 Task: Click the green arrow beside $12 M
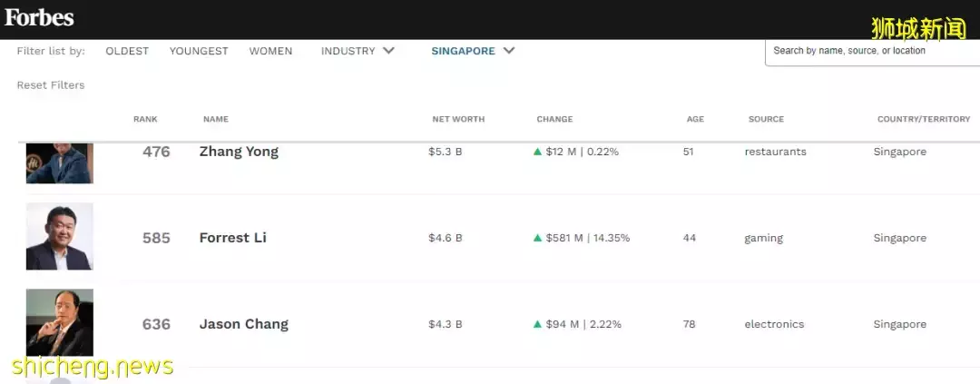537,152
